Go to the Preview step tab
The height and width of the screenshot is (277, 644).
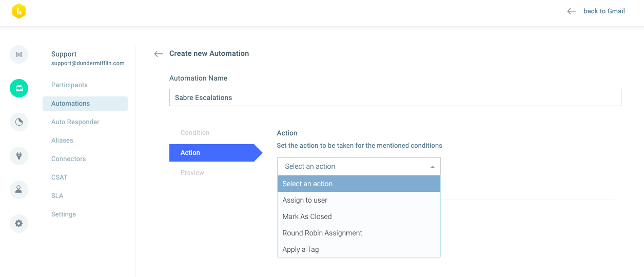click(192, 173)
